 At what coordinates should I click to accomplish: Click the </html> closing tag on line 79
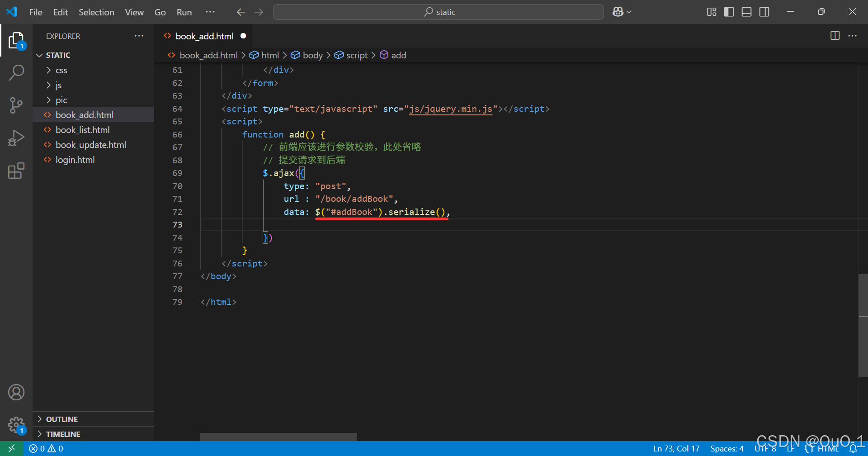click(x=218, y=302)
